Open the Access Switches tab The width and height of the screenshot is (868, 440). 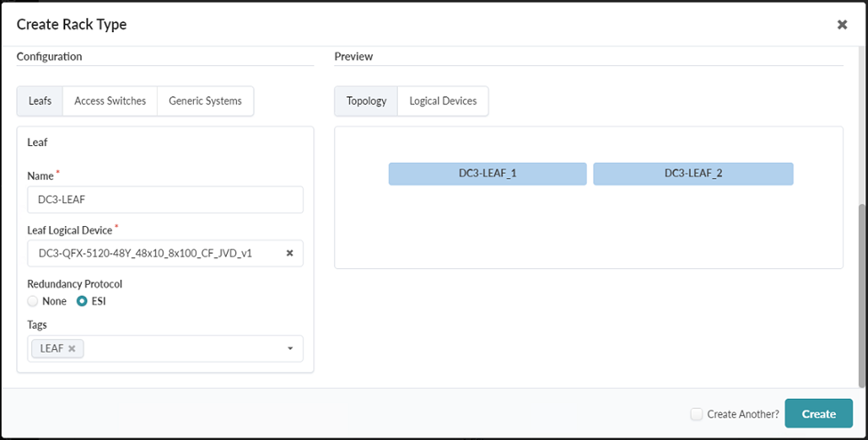point(110,101)
